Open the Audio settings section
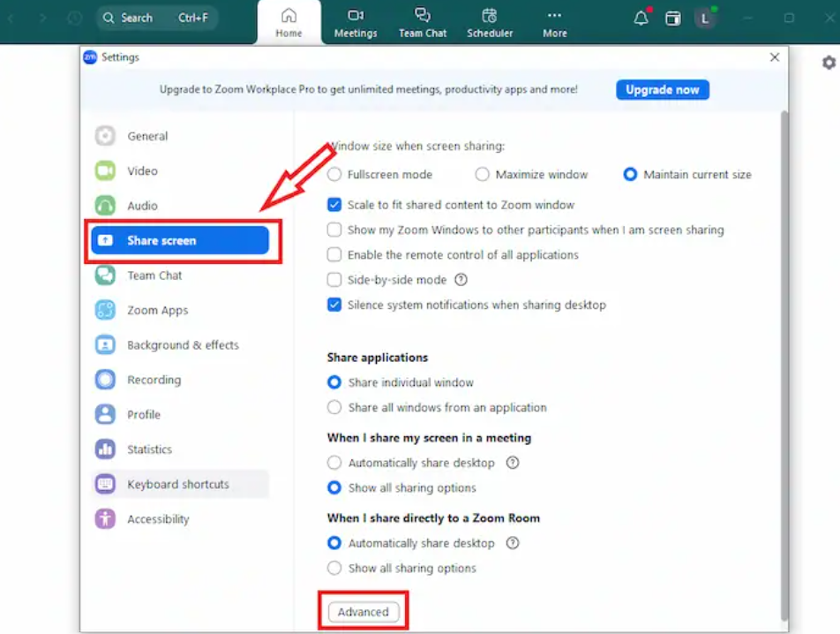The width and height of the screenshot is (840, 634). coord(180,206)
